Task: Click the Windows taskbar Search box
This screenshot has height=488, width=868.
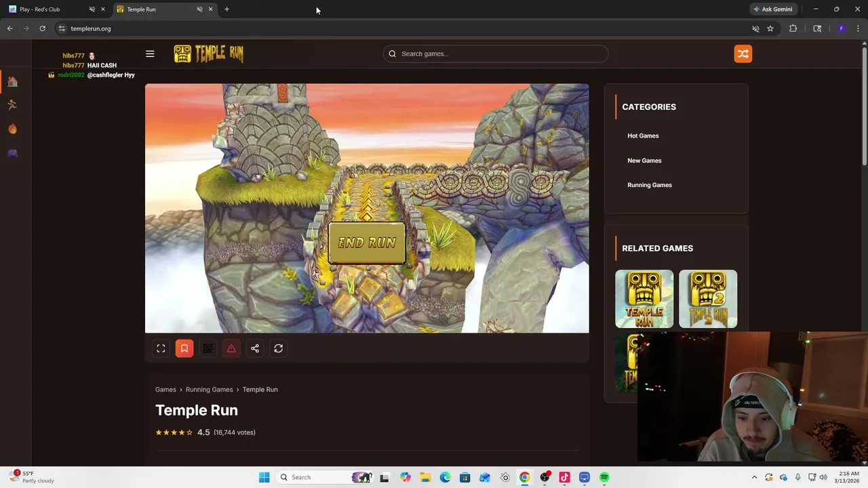Action: pyautogui.click(x=325, y=477)
